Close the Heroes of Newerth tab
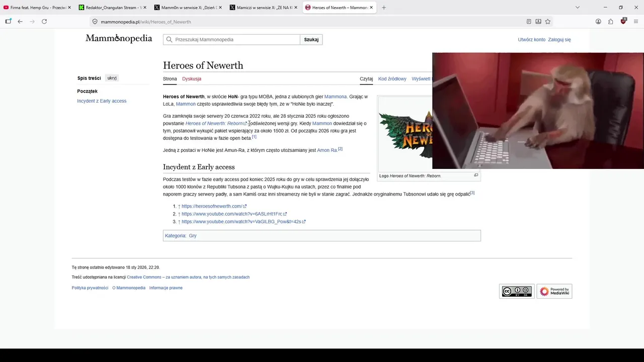Screen dimensions: 644x362 pyautogui.click(x=371, y=8)
